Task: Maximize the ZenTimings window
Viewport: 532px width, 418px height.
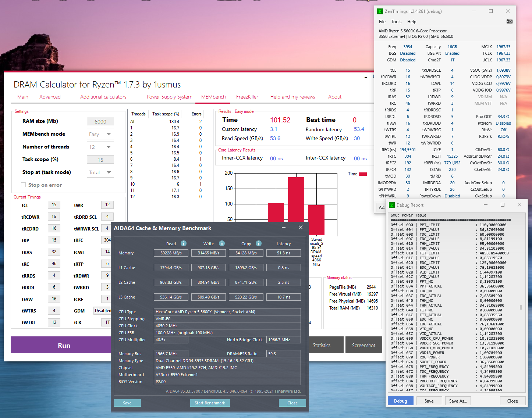Action: pos(491,11)
